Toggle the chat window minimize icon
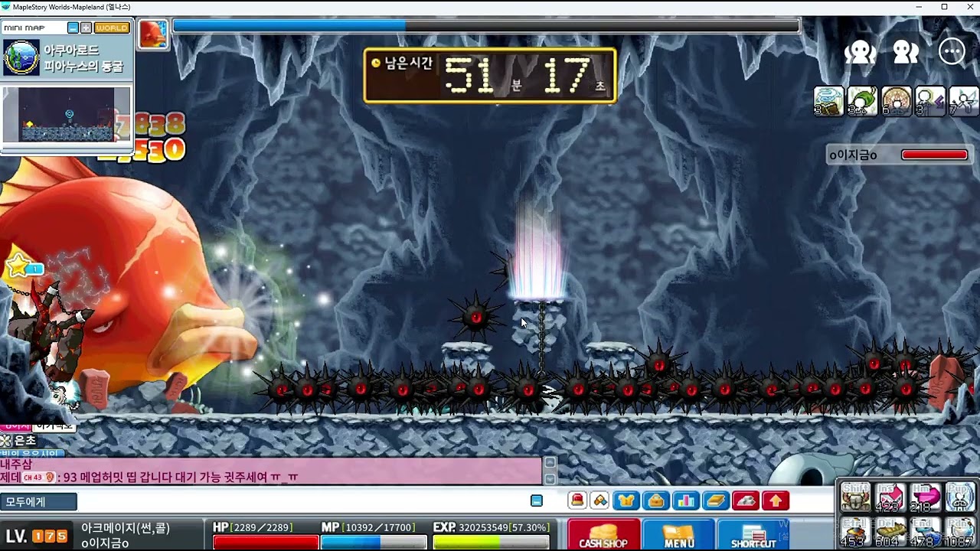 tap(537, 500)
